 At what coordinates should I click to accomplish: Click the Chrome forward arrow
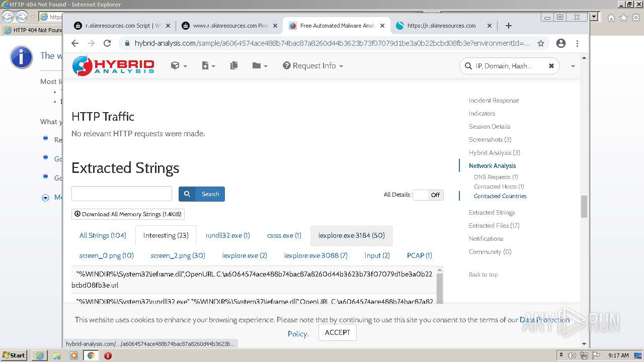coord(91,43)
